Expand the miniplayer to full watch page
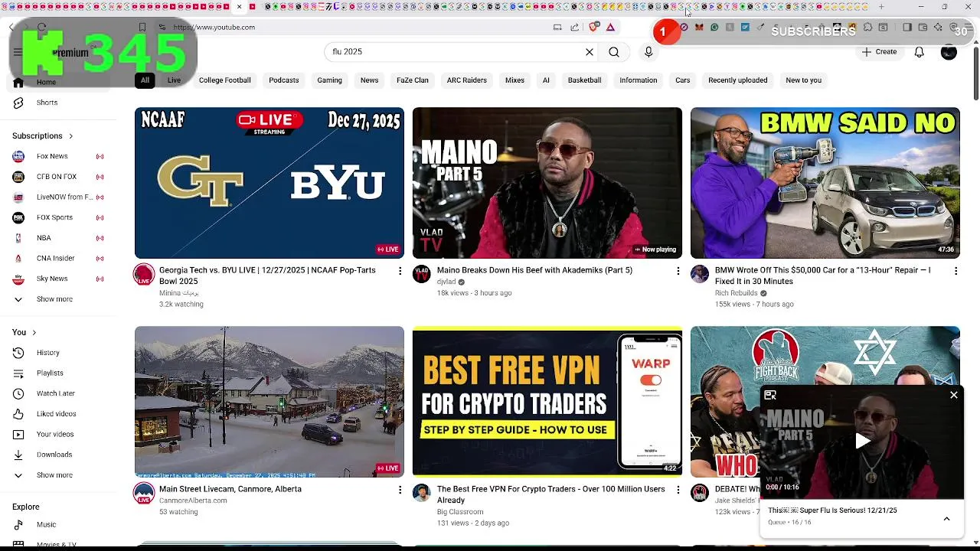The image size is (980, 551). 770,395
